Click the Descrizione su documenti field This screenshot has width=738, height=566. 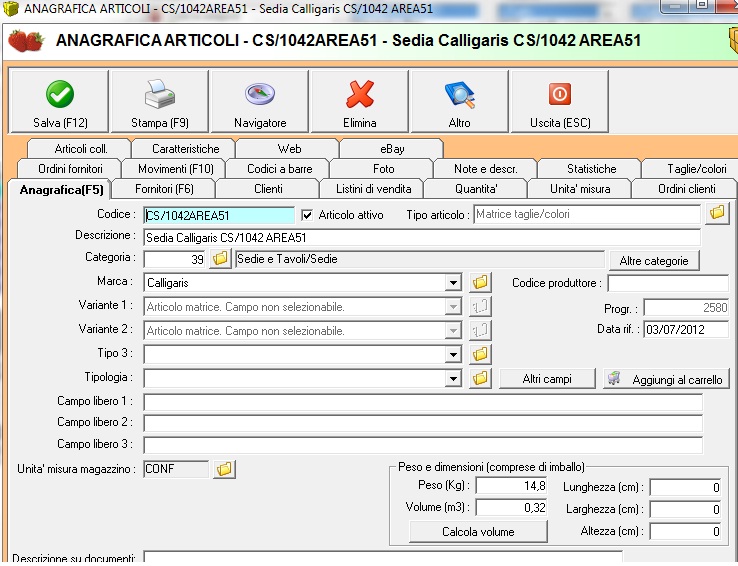[x=383, y=557]
